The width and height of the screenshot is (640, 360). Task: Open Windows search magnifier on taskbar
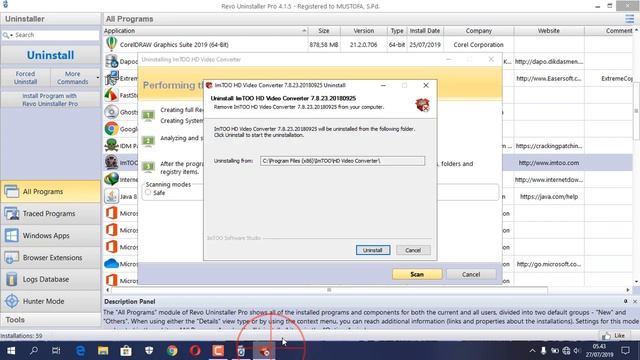click(x=34, y=351)
